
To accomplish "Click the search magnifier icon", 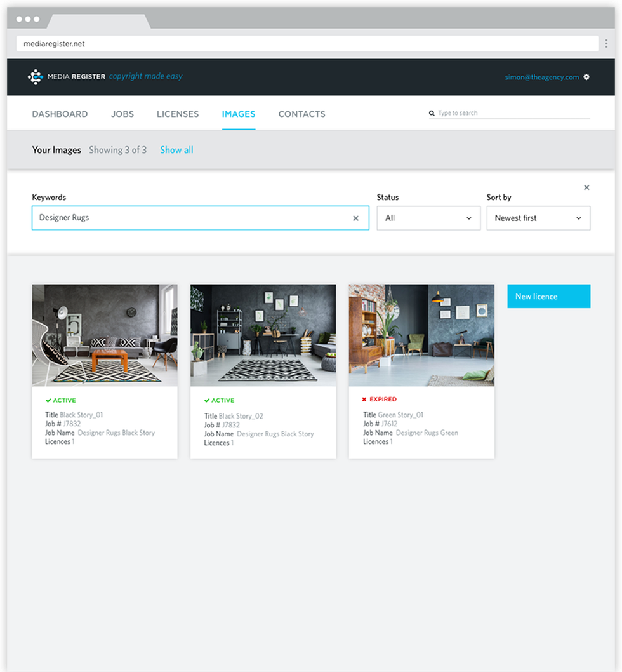I will [x=432, y=114].
